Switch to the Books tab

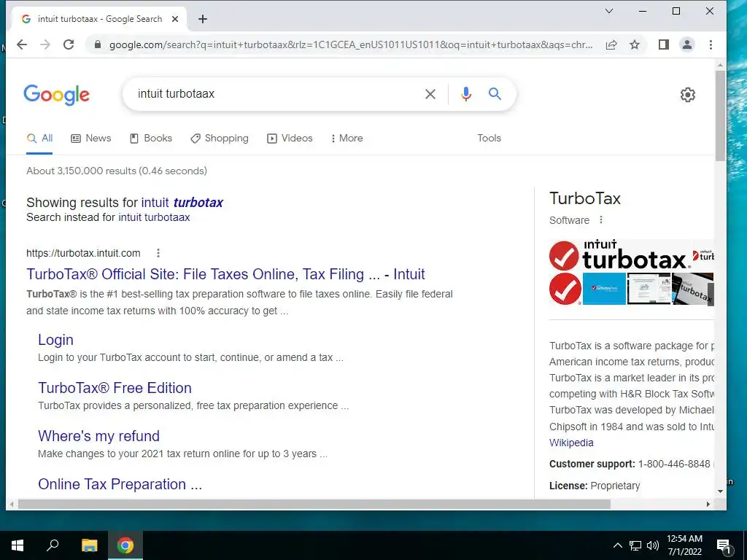pyautogui.click(x=151, y=138)
